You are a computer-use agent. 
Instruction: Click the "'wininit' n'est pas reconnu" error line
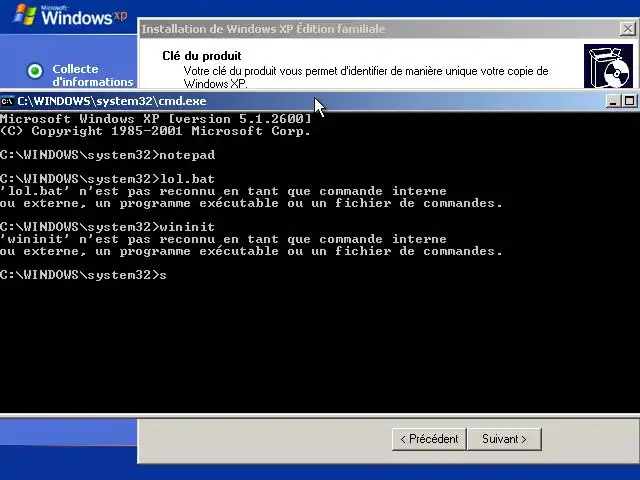[223, 239]
